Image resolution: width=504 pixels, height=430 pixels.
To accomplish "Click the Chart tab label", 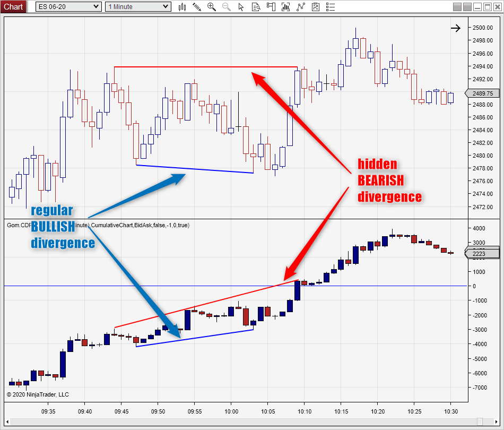I will (13, 6).
